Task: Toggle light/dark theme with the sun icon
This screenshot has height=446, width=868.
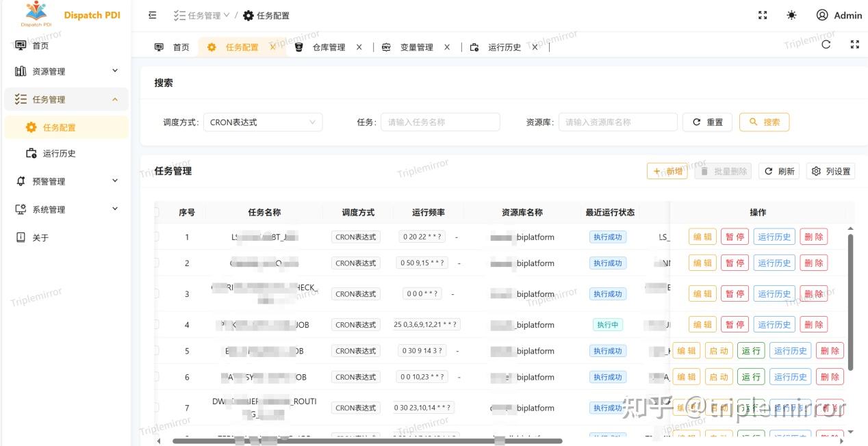Action: (x=791, y=14)
